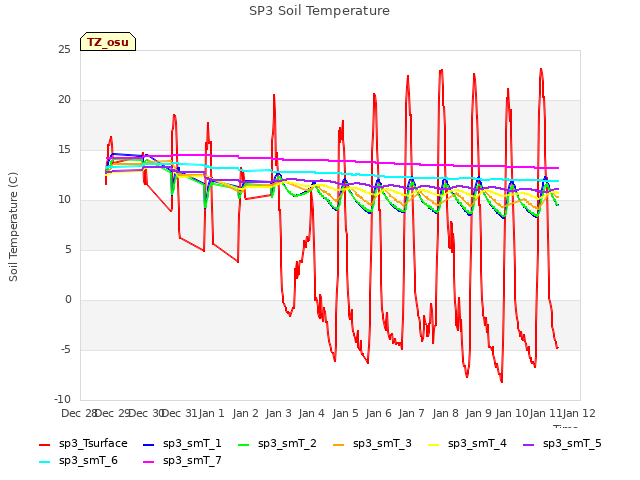Toggle sp3_smT_6 legend label

(88, 460)
